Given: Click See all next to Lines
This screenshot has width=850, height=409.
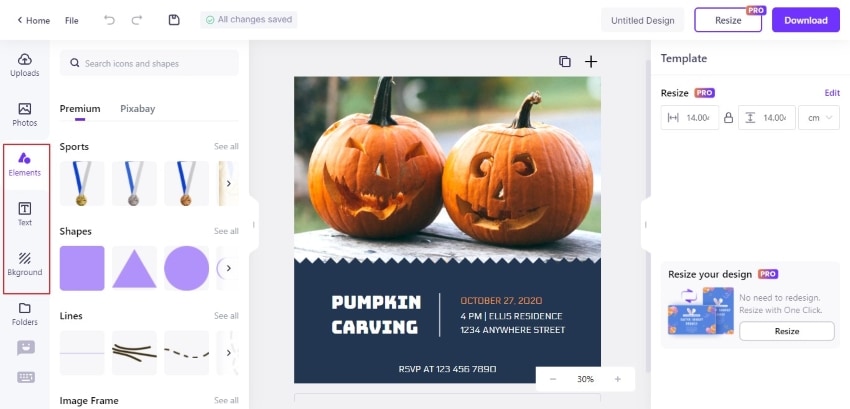Looking at the screenshot, I should 226,316.
